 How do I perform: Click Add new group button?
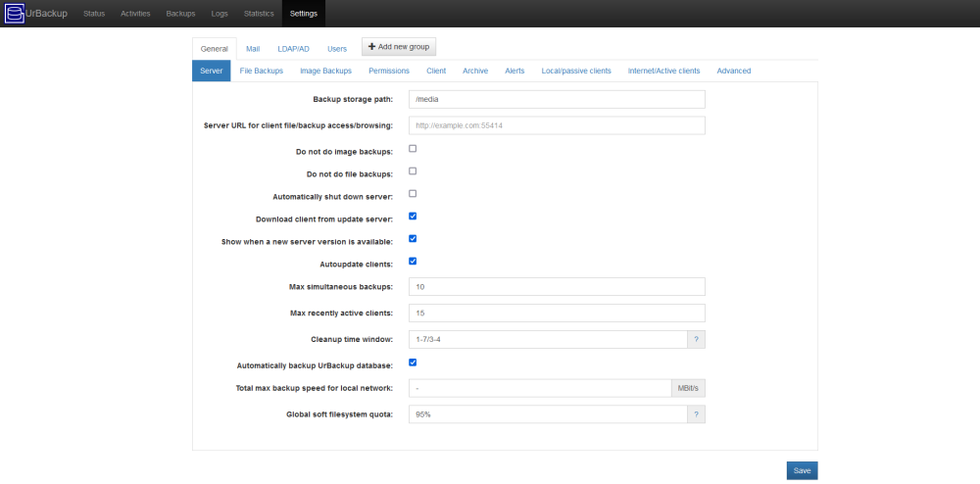tap(399, 47)
